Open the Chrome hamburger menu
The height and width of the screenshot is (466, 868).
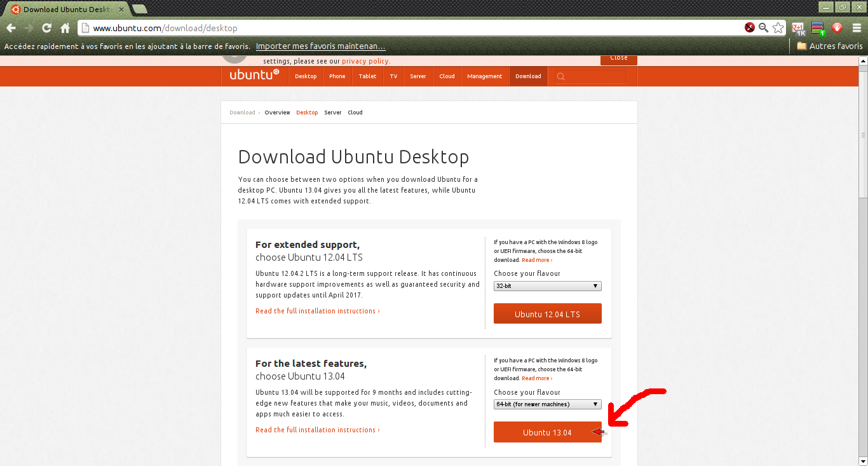coord(856,28)
